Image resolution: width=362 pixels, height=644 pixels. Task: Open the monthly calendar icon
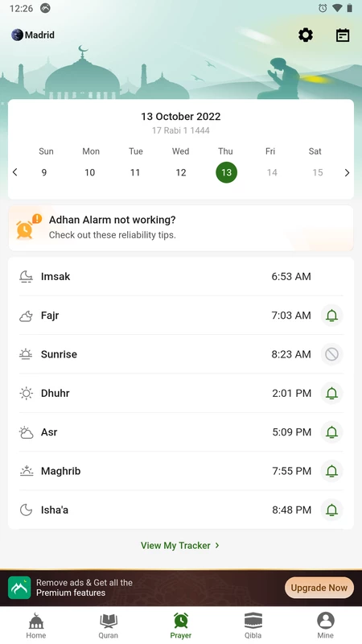click(x=343, y=35)
